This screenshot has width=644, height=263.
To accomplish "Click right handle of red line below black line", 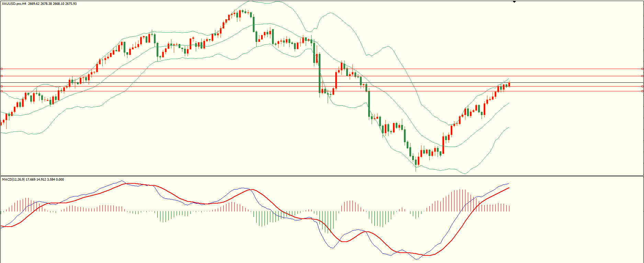I will [x=642, y=86].
